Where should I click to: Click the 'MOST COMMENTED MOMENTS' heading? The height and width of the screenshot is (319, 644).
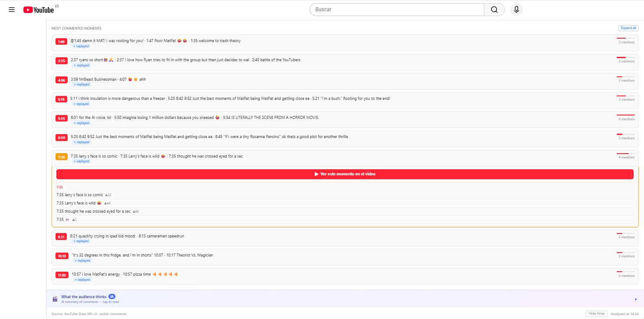[76, 28]
